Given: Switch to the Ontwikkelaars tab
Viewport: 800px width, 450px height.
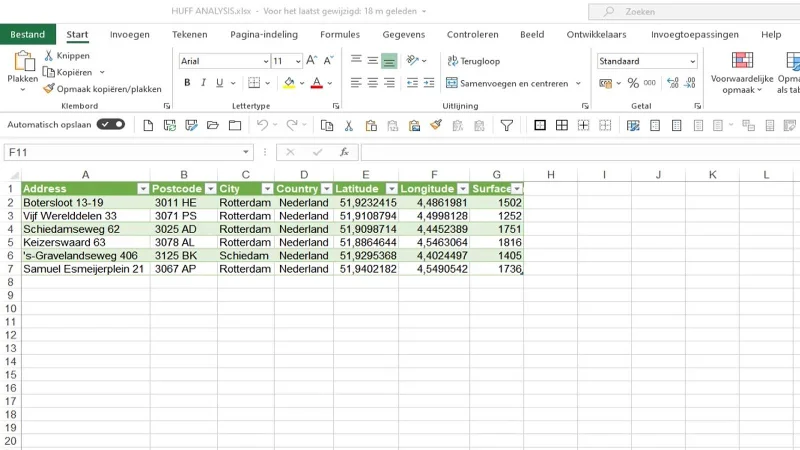Looking at the screenshot, I should [596, 34].
